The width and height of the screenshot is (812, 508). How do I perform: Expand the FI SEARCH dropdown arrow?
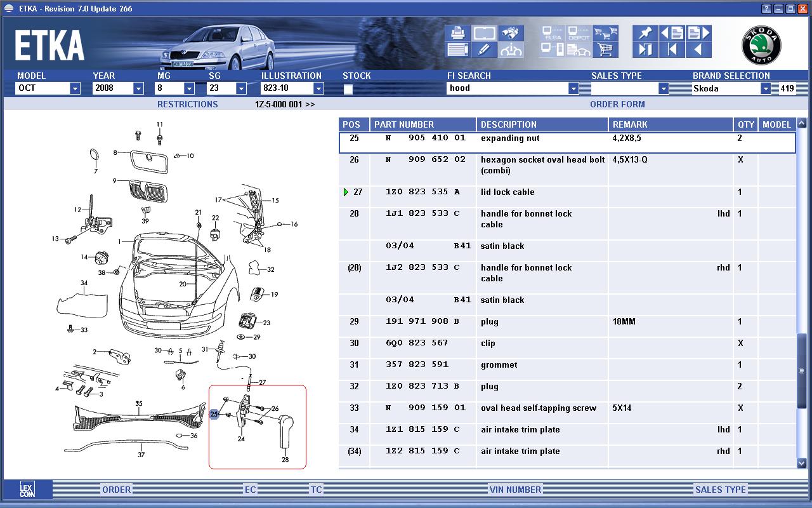click(573, 88)
